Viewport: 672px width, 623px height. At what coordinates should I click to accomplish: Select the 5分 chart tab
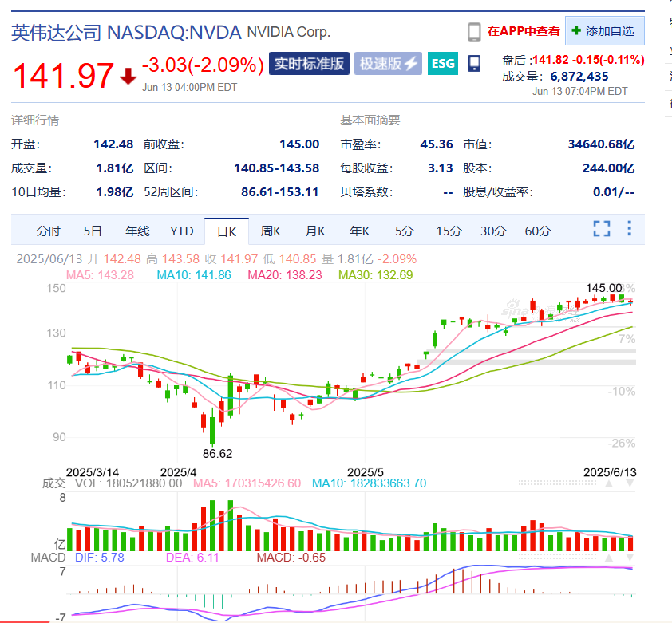404,231
